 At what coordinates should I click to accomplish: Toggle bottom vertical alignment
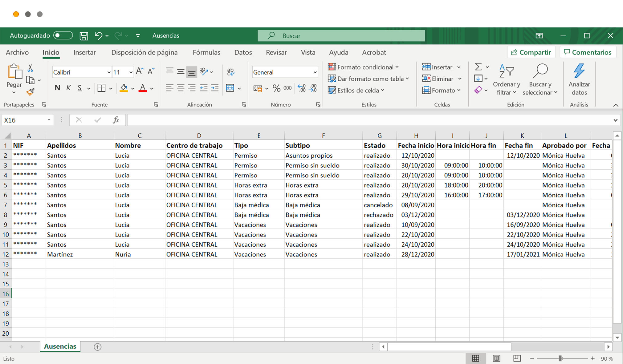coord(192,72)
